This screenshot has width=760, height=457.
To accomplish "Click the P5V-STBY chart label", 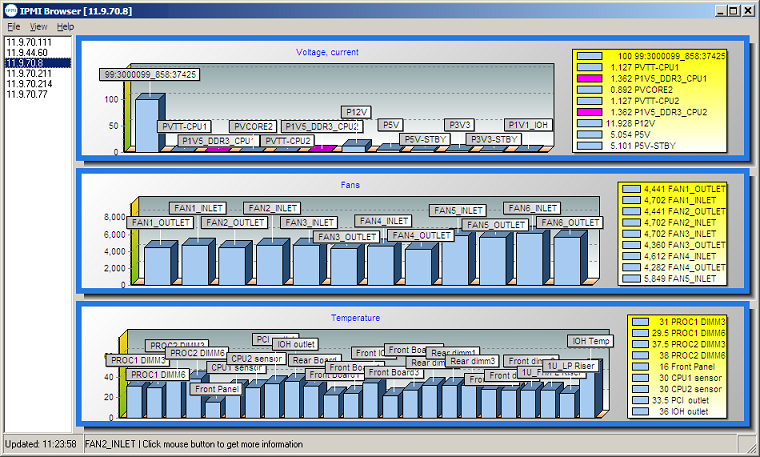I will [425, 140].
